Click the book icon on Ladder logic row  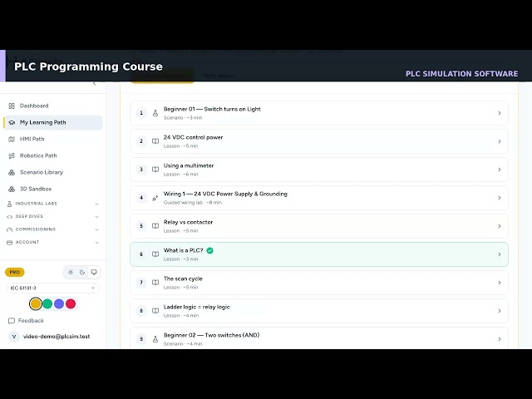tap(155, 310)
